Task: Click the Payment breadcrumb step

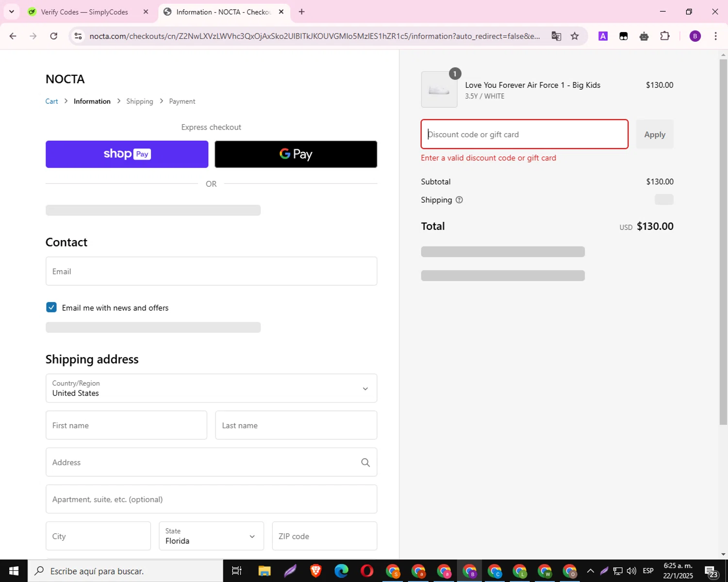Action: tap(182, 101)
